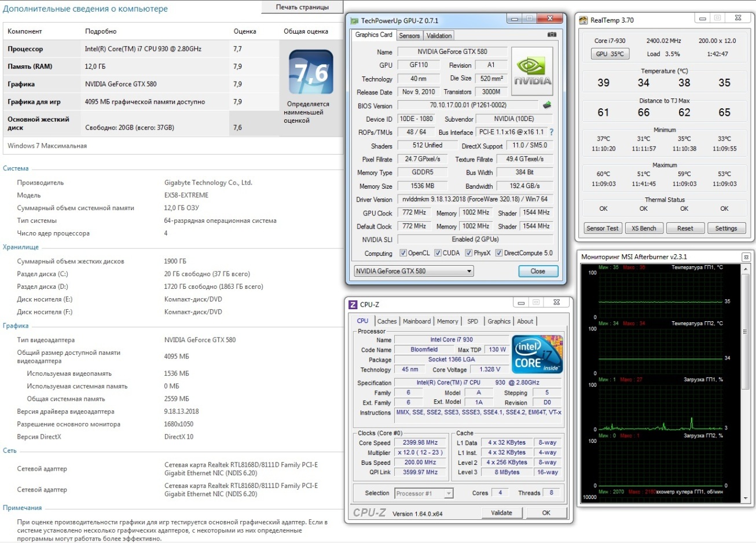The height and width of the screenshot is (543, 756).
Task: Click the NVIDIA logo in GPU-Z
Action: click(532, 71)
